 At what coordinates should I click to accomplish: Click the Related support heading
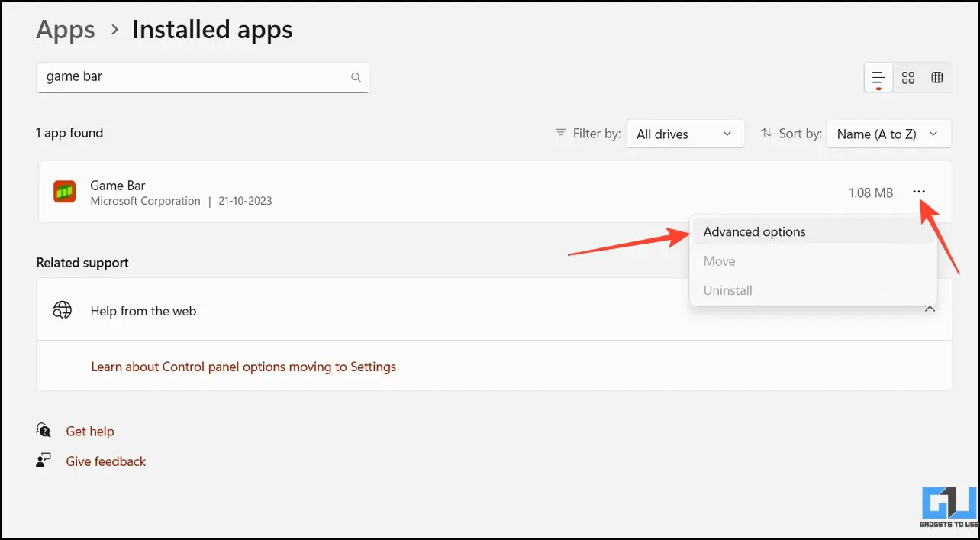tap(82, 263)
